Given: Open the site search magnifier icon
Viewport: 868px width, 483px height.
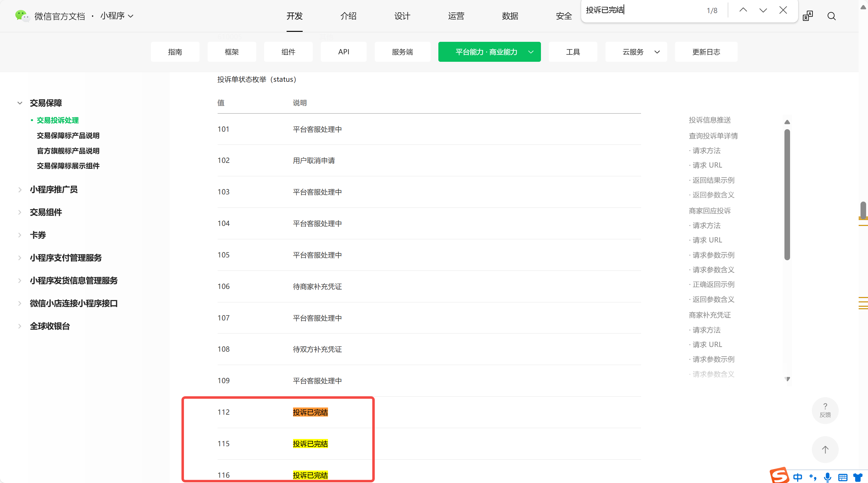Looking at the screenshot, I should coord(831,16).
